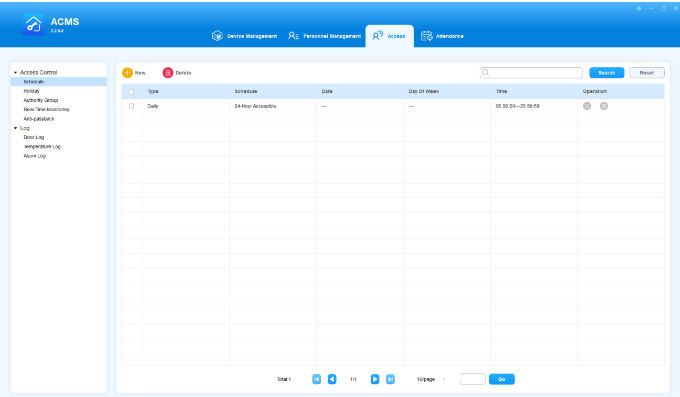Viewport: 680px width, 397px height.
Task: Click the Reset button
Action: coord(647,73)
